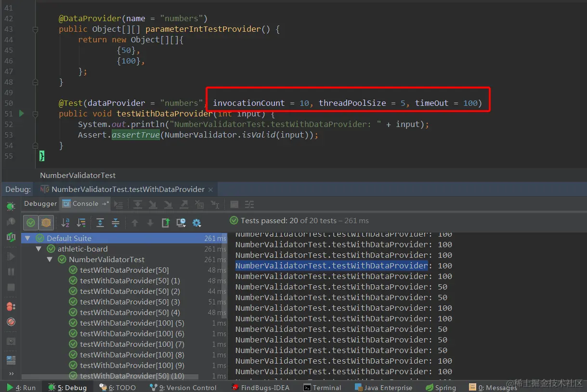
Task: Open the test runner settings gear dropdown
Action: coord(196,223)
